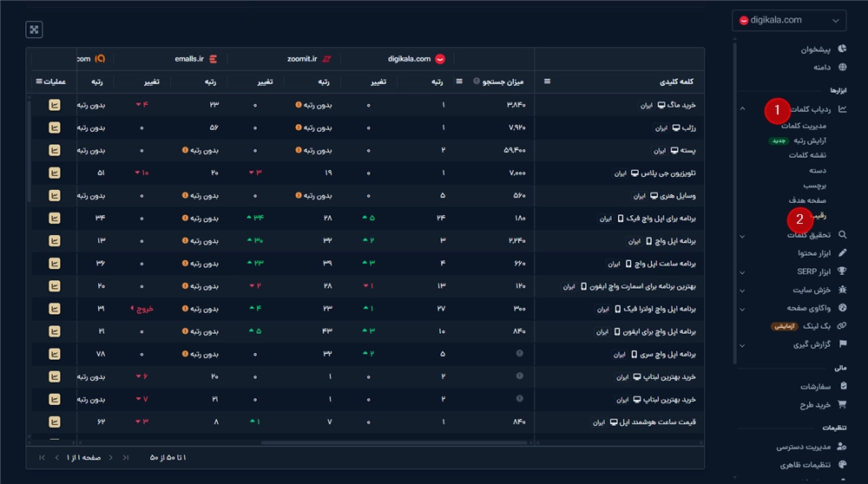This screenshot has width=868, height=484.
Task: Click magnifier icon of تحقیق کلمات
Action: pyautogui.click(x=843, y=234)
